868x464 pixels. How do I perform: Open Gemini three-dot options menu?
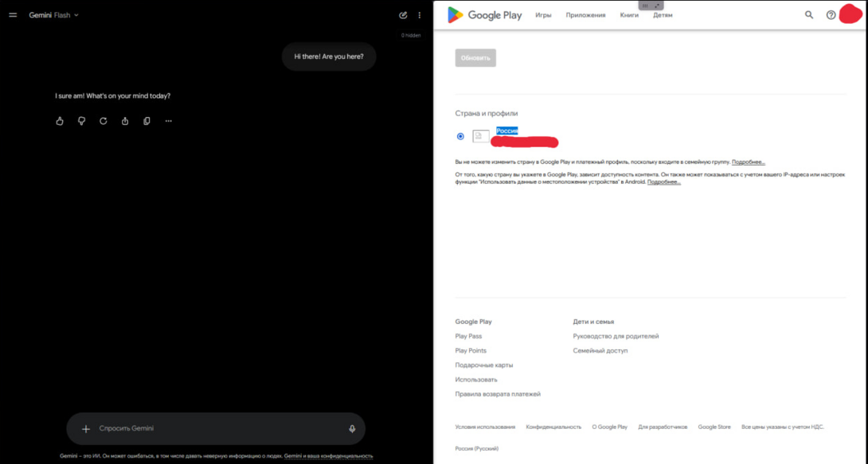point(419,15)
